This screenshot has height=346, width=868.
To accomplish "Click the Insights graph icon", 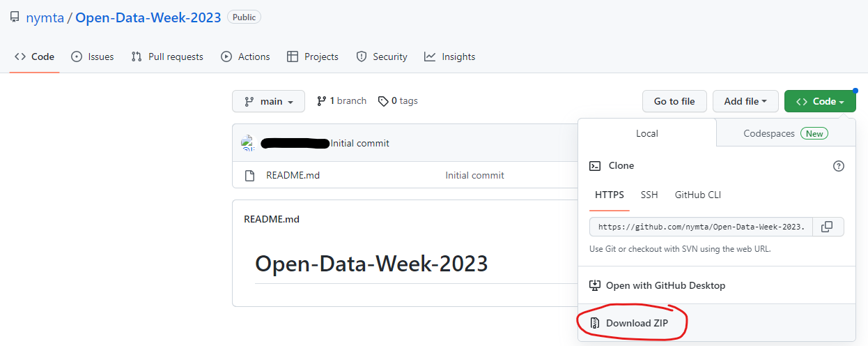I will pos(430,57).
